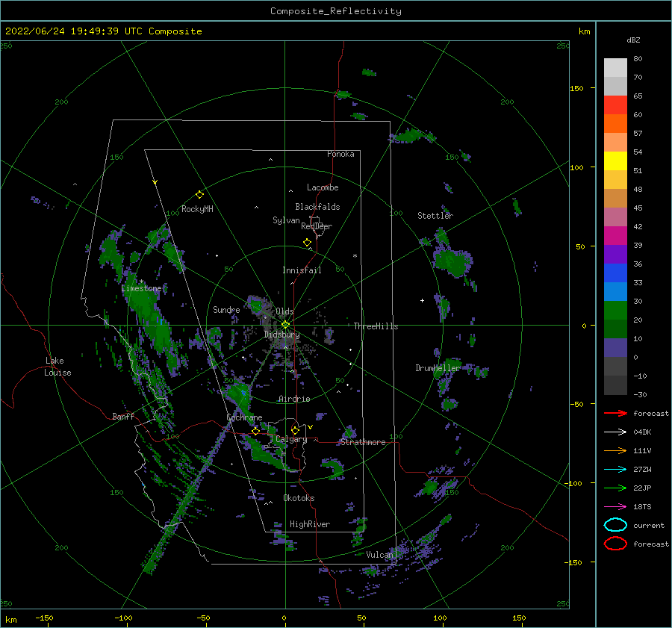Click the Okotoks label
The height and width of the screenshot is (628, 672).
click(x=299, y=498)
